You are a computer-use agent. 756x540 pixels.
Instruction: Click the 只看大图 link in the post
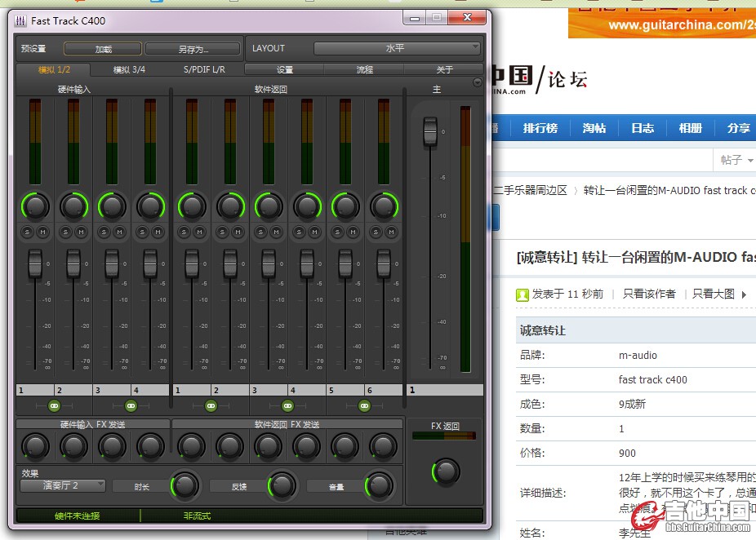[x=714, y=294]
